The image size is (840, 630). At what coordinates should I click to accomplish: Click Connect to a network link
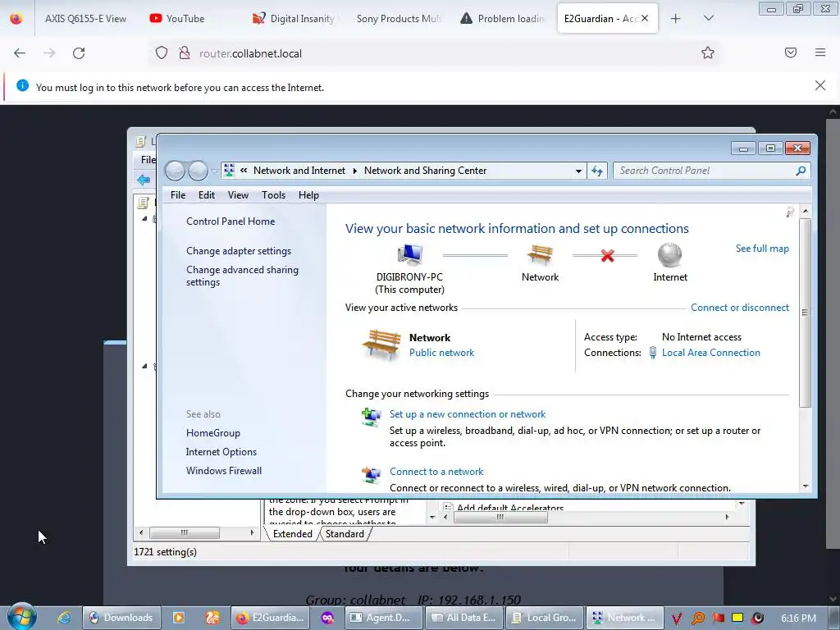pos(436,472)
